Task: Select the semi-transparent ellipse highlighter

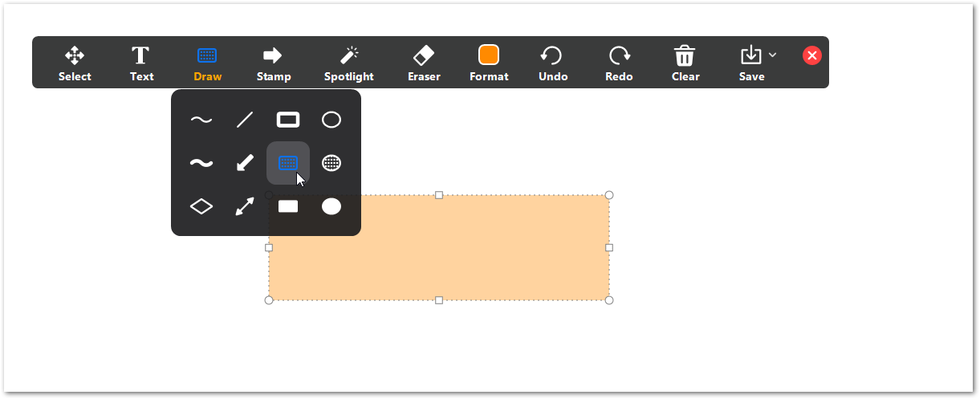Action: click(x=331, y=164)
